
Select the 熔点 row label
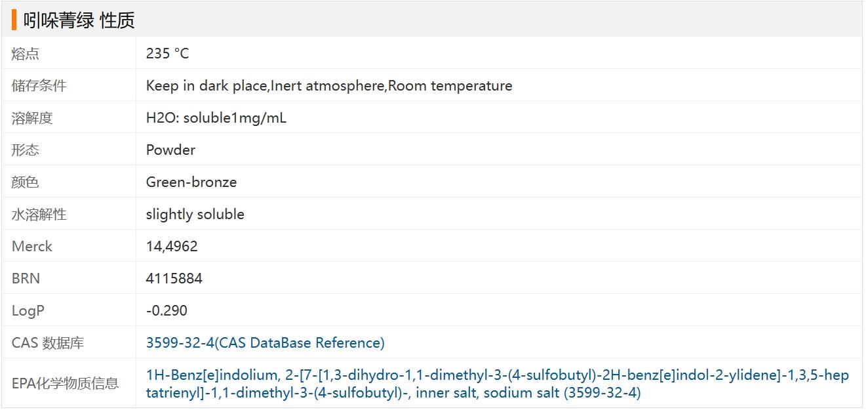25,54
